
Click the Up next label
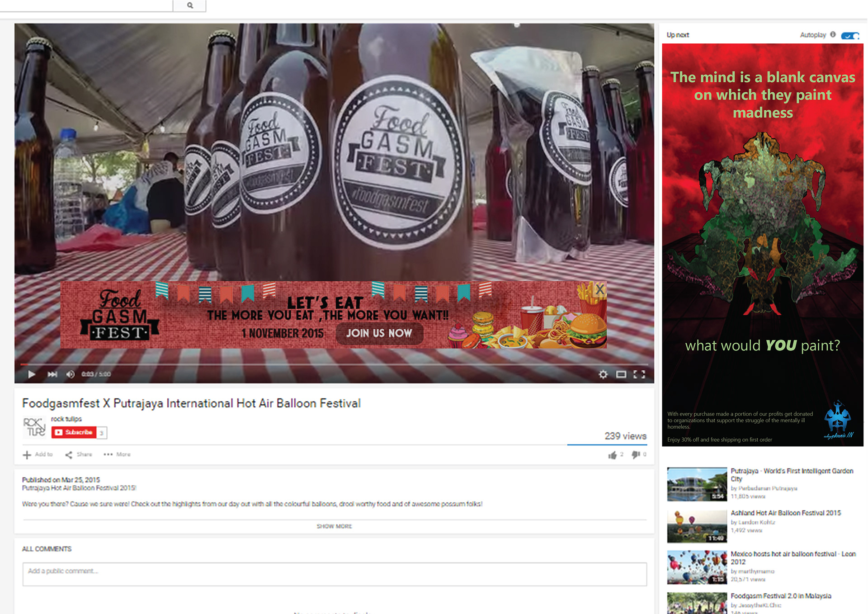pyautogui.click(x=678, y=35)
